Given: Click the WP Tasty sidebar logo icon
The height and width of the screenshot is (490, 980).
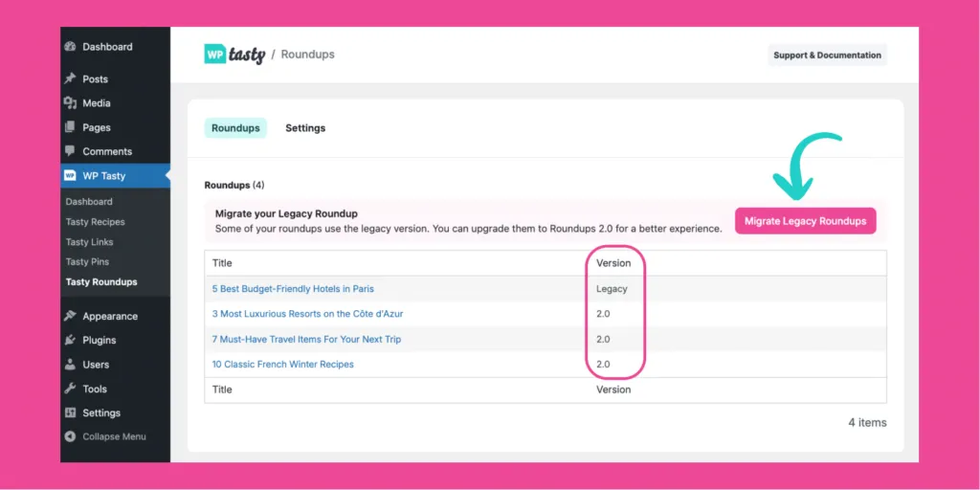Looking at the screenshot, I should [x=70, y=176].
